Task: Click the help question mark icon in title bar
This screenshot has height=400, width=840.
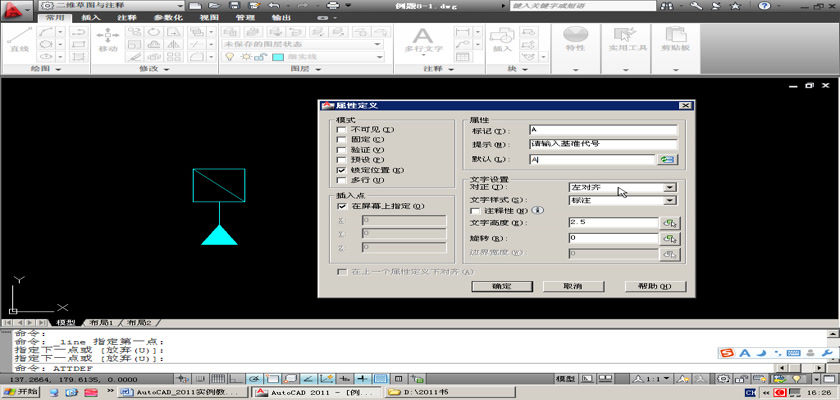Action: pyautogui.click(x=764, y=6)
